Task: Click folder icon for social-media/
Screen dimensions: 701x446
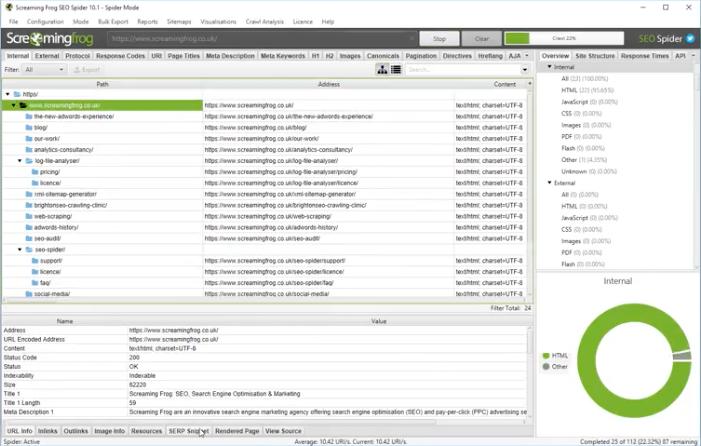Action: [29, 294]
